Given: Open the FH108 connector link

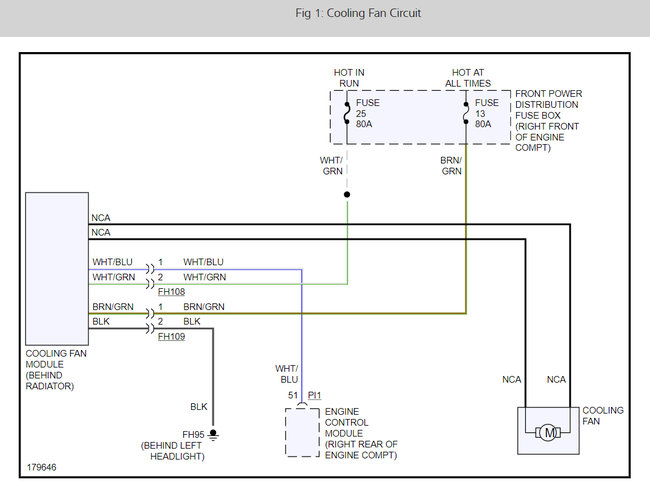Looking at the screenshot, I should pyautogui.click(x=171, y=292).
